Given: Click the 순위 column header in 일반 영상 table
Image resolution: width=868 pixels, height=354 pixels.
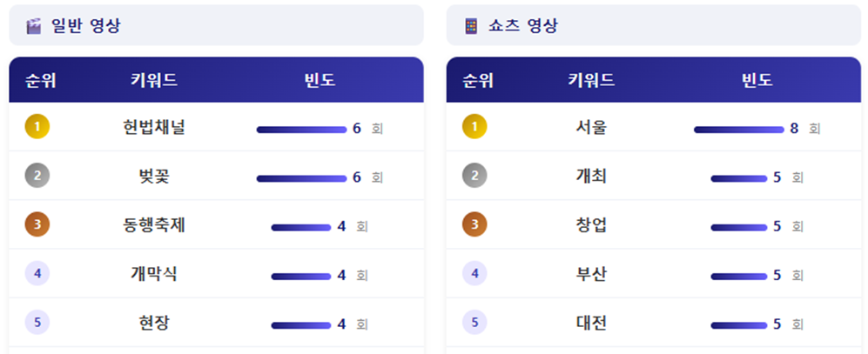Looking at the screenshot, I should click(x=40, y=81).
